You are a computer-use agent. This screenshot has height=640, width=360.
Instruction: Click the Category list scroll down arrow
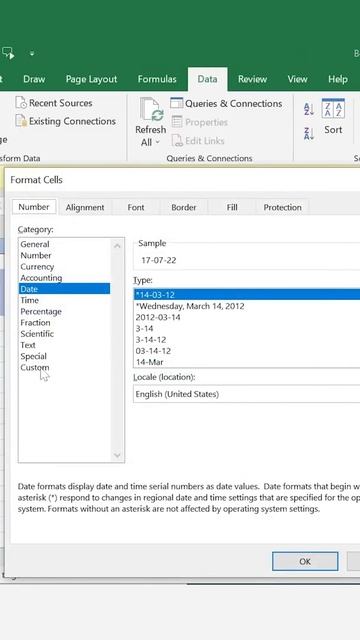point(118,455)
